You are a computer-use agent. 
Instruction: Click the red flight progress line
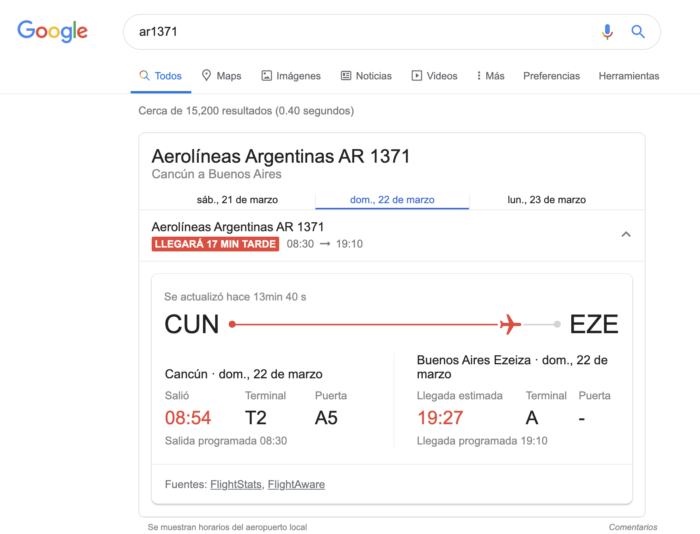(365, 324)
